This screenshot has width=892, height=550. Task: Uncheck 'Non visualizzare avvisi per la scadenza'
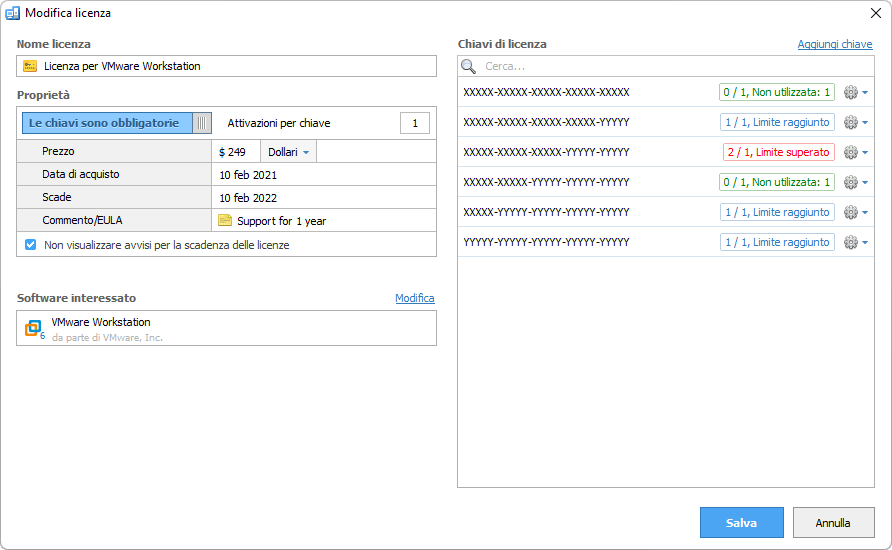[31, 245]
